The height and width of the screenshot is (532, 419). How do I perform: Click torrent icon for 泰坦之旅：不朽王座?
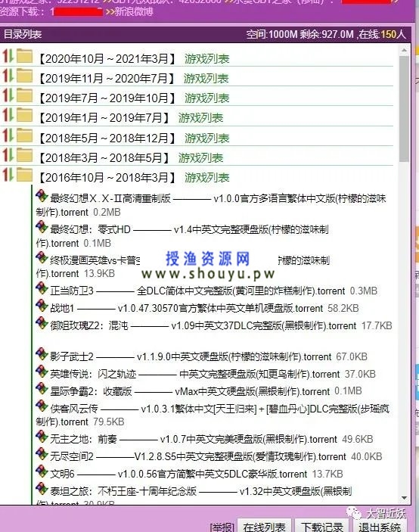[x=42, y=489]
